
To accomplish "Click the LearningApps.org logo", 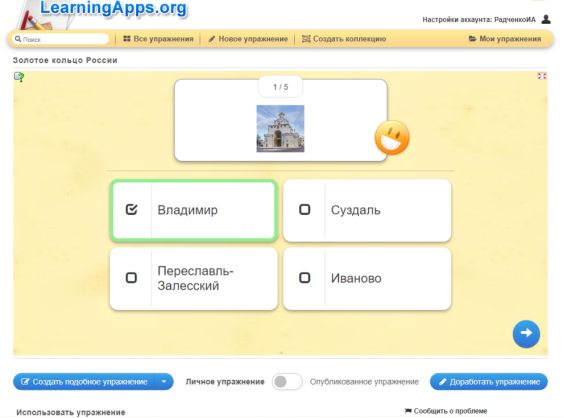I will click(113, 9).
